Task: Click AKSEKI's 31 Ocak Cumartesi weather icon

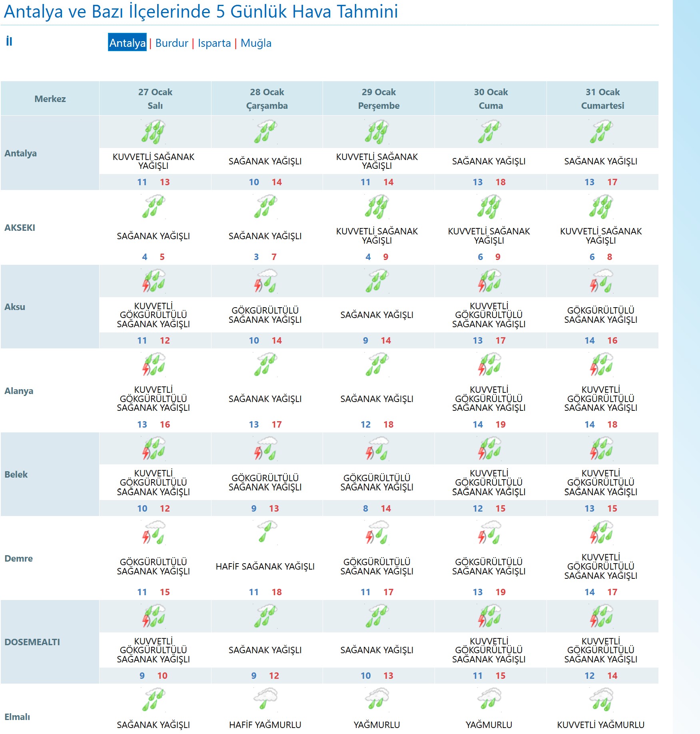Action: pyautogui.click(x=601, y=206)
